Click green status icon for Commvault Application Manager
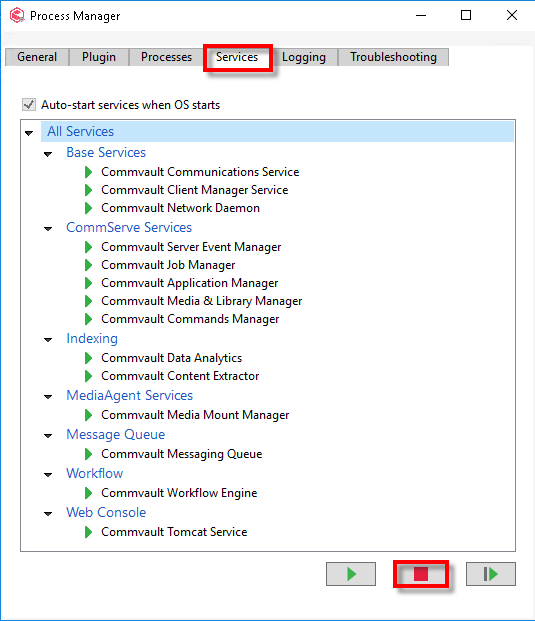 click(x=89, y=283)
